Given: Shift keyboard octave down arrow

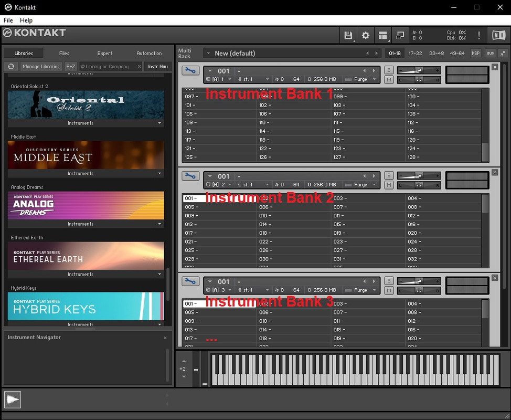Looking at the screenshot, I should coord(184,376).
